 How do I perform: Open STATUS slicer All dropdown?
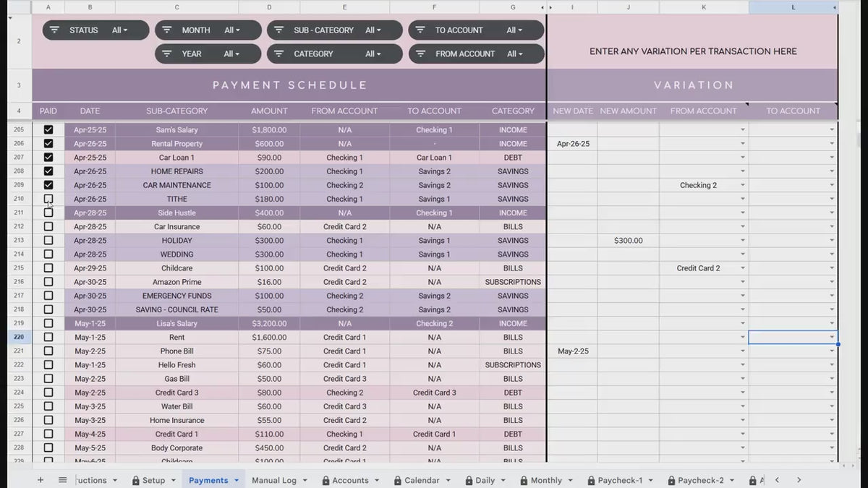pos(120,30)
